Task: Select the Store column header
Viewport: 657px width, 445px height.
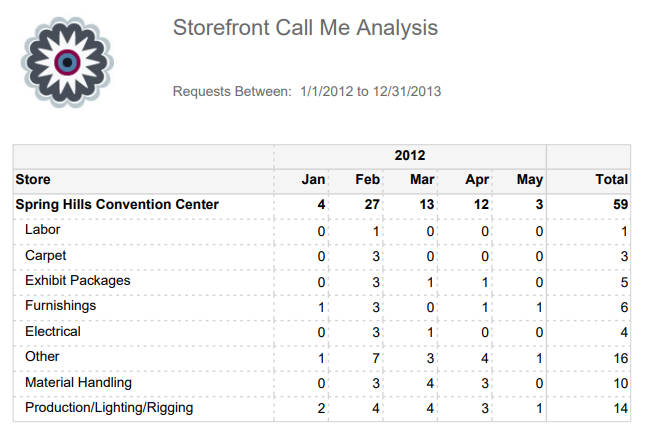Action: pos(33,180)
